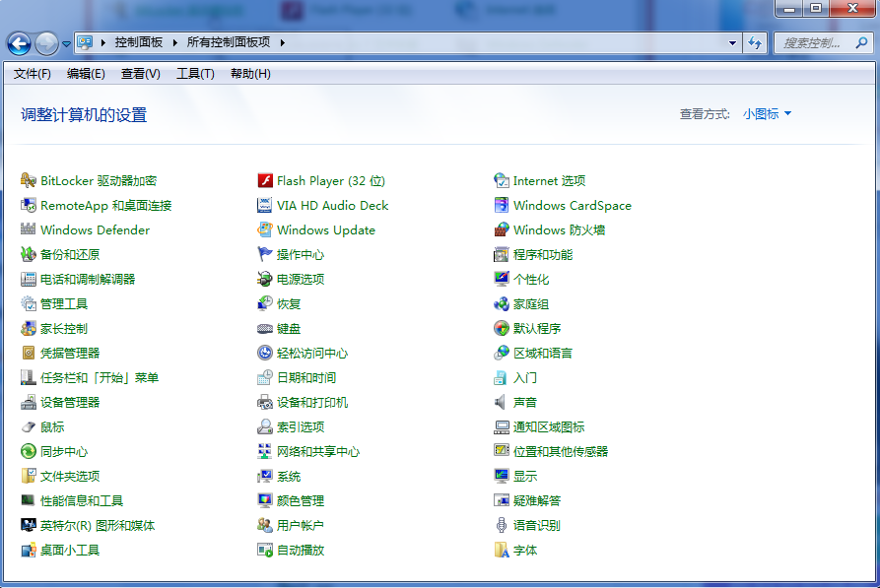This screenshot has width=880, height=588.
Task: Click the red Flash Player icon
Action: pyautogui.click(x=265, y=180)
